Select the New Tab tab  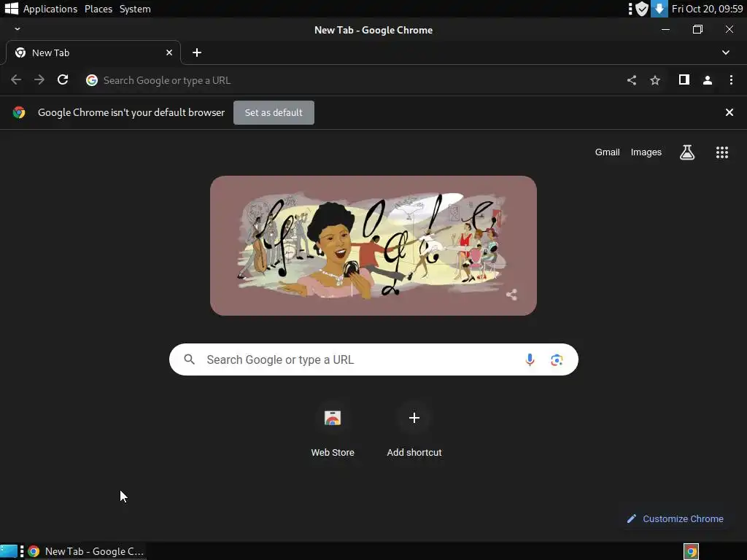[x=93, y=52]
